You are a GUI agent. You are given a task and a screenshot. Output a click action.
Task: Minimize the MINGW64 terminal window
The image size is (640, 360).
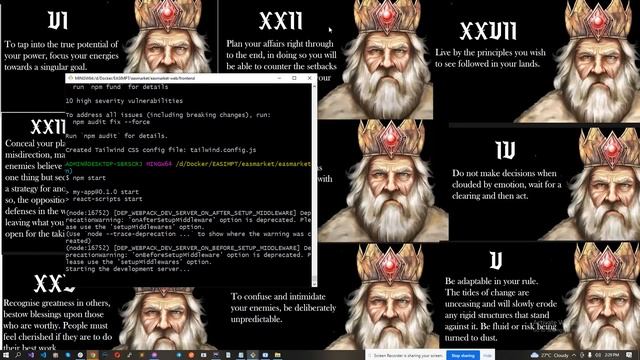click(x=279, y=78)
